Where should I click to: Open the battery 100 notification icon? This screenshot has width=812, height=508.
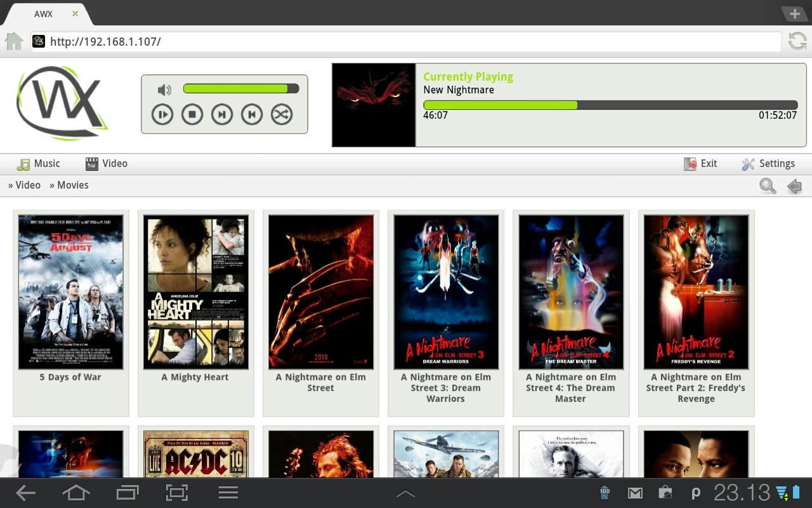point(605,493)
